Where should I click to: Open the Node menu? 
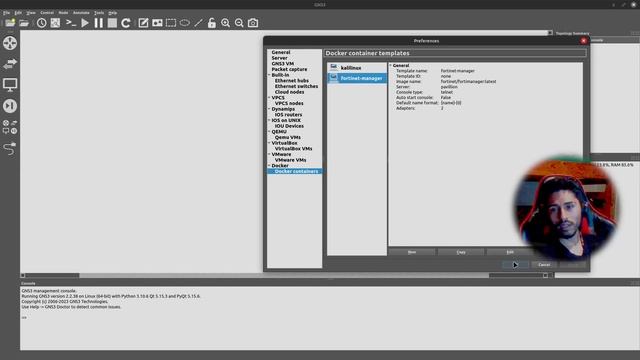pyautogui.click(x=63, y=13)
